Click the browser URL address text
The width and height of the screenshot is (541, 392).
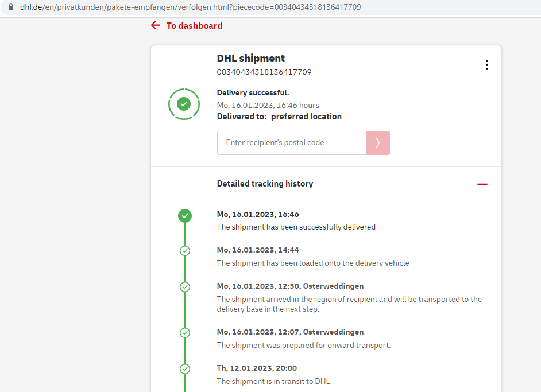click(x=191, y=7)
